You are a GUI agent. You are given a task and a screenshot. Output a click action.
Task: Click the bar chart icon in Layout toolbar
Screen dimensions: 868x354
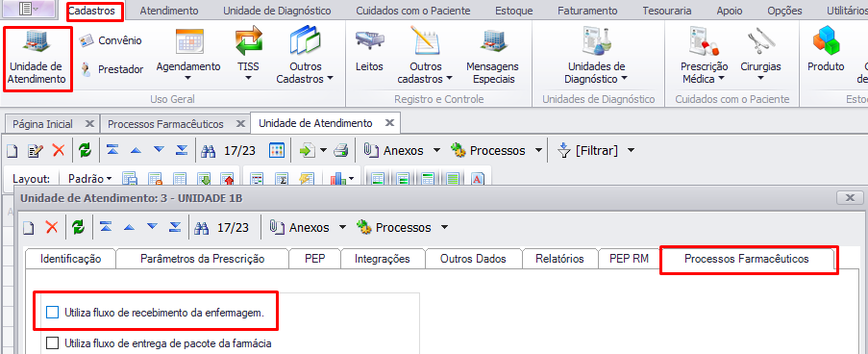337,179
